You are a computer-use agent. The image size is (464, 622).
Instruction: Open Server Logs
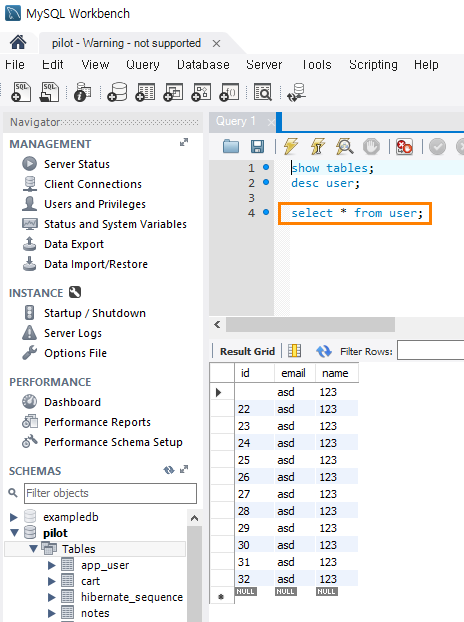(73, 333)
